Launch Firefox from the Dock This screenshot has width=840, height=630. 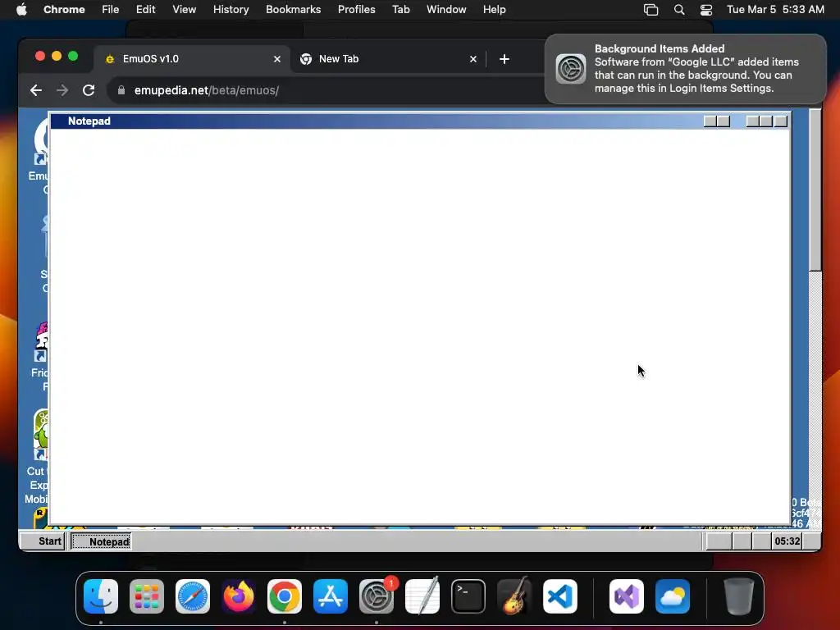[x=239, y=596]
